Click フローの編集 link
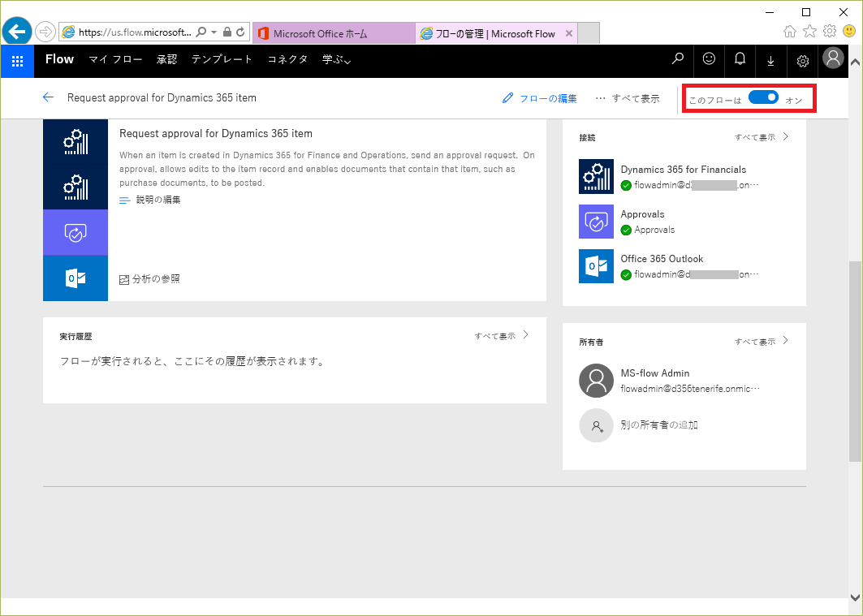The width and height of the screenshot is (863, 616). (540, 98)
